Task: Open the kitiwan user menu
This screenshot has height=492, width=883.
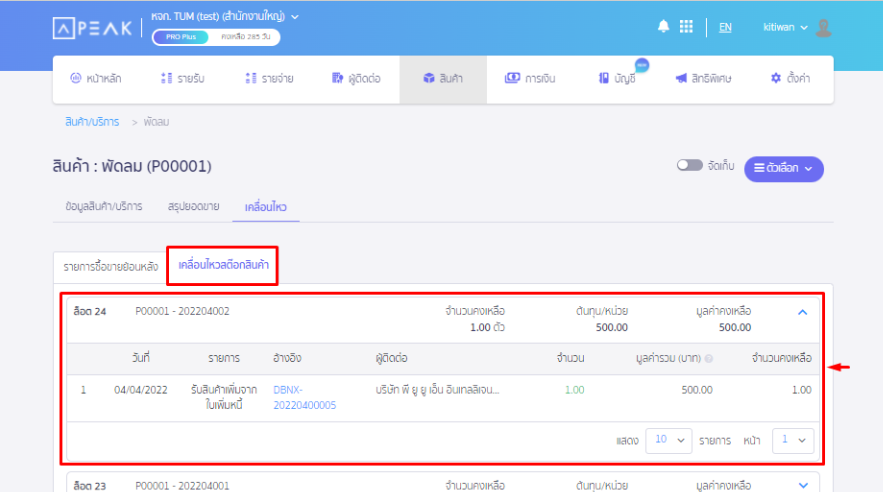Action: [x=785, y=27]
